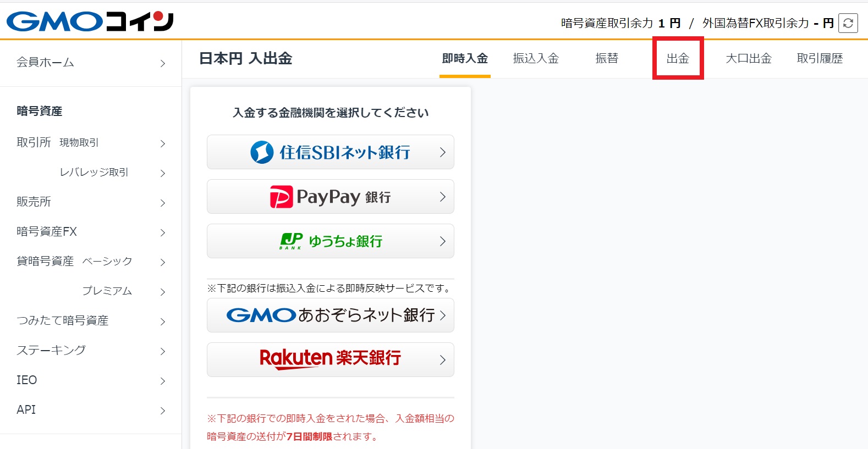Screen dimensions: 868x449
Task: Open IEO in the sidebar
Action: pyautogui.click(x=91, y=380)
